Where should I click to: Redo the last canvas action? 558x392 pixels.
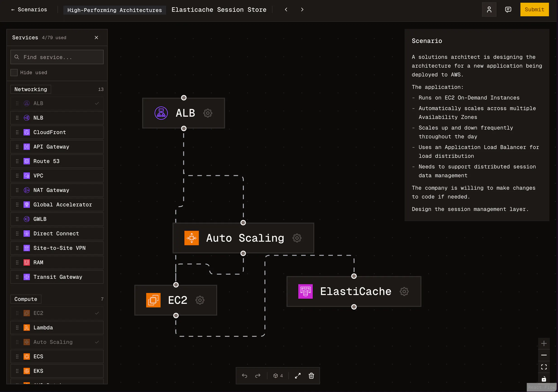coord(258,376)
